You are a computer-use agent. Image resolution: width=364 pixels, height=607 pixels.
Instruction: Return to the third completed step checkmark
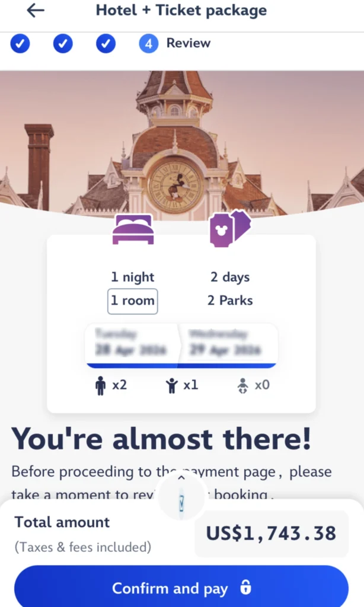click(x=106, y=43)
